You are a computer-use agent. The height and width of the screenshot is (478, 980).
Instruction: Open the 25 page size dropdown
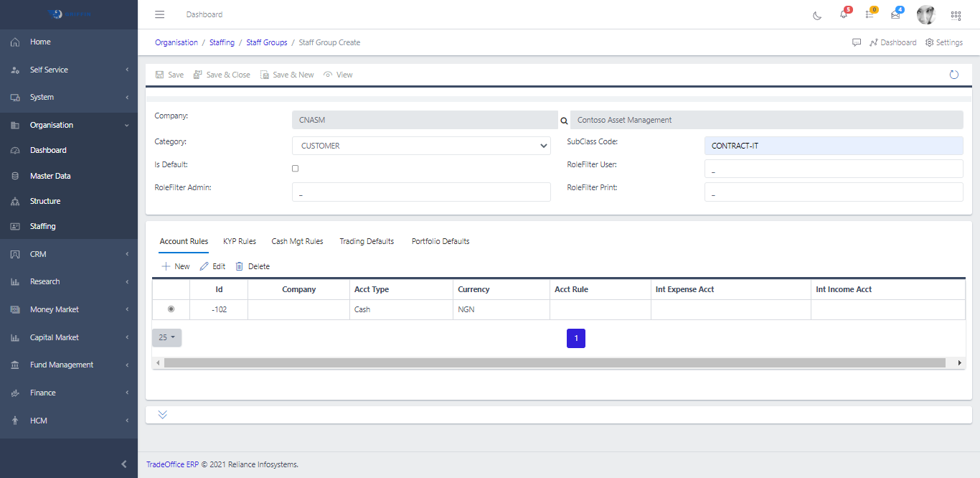pyautogui.click(x=167, y=337)
